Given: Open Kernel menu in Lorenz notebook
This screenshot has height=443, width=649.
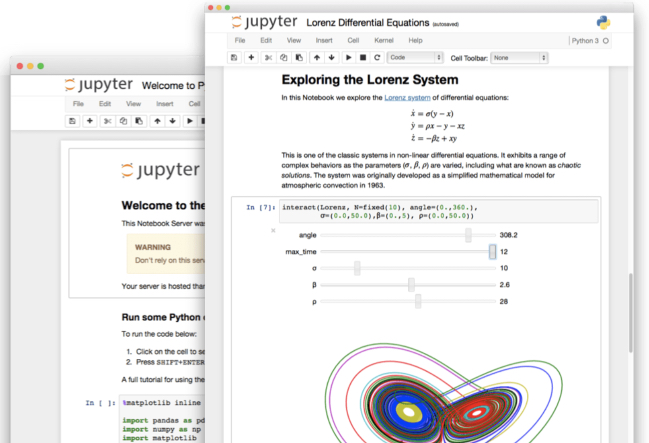Looking at the screenshot, I should coord(384,40).
